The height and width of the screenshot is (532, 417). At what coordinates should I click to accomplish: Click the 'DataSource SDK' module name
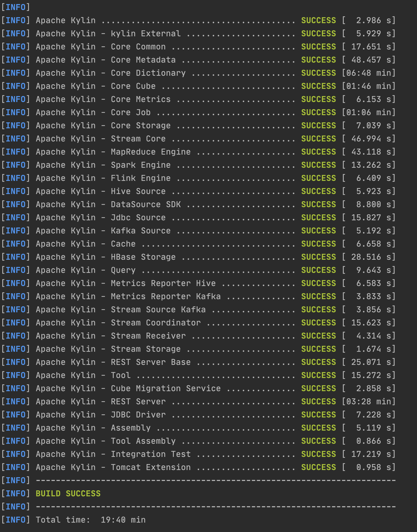[x=146, y=204]
